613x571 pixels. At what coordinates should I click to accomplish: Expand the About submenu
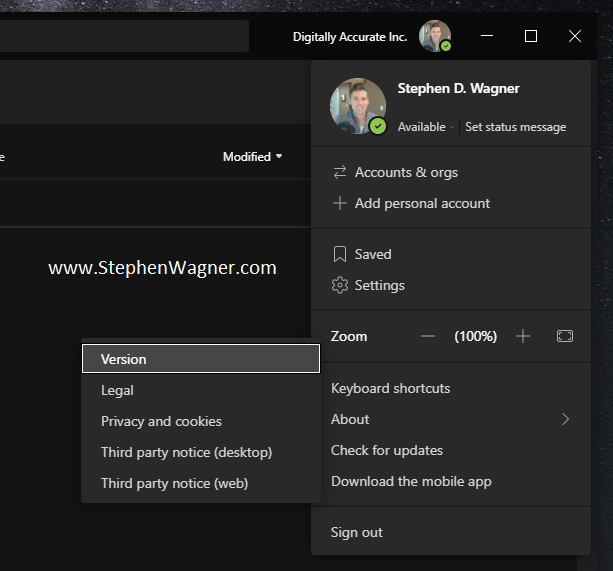click(451, 419)
